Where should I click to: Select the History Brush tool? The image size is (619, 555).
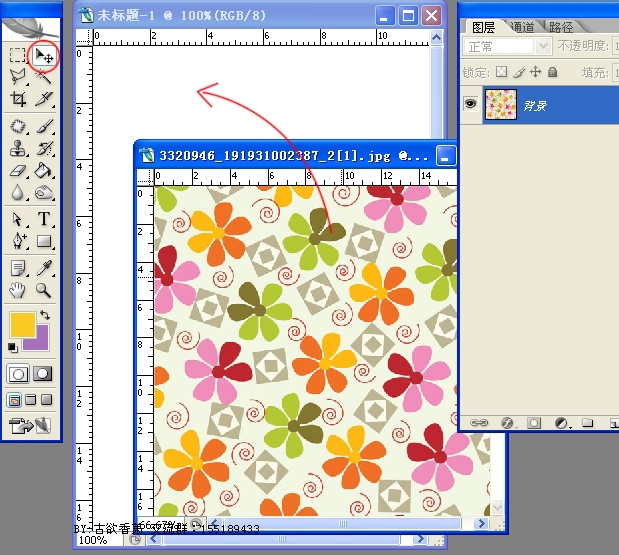point(44,148)
